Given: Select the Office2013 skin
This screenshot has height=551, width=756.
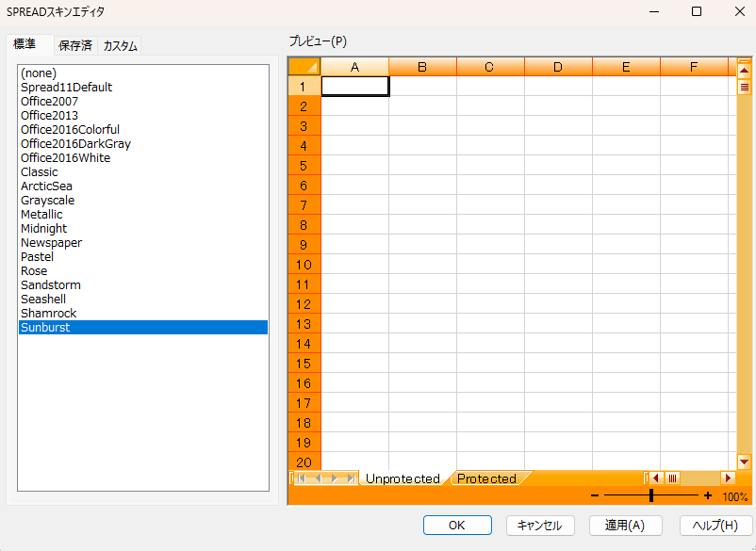Looking at the screenshot, I should tap(143, 116).
